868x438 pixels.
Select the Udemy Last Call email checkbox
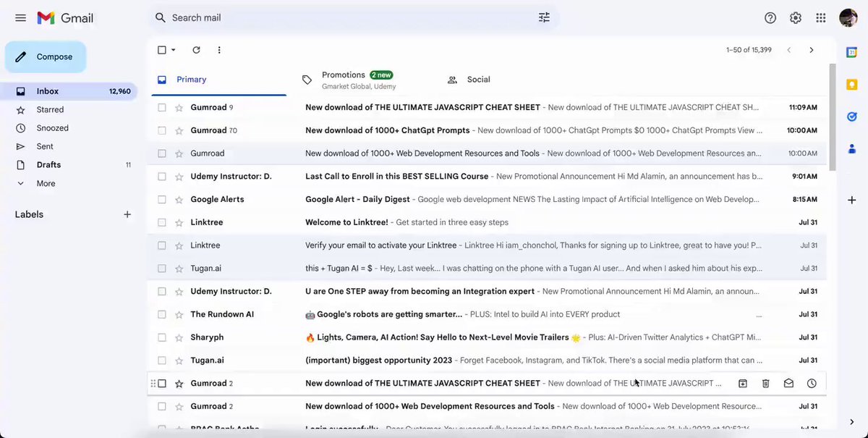(x=162, y=177)
